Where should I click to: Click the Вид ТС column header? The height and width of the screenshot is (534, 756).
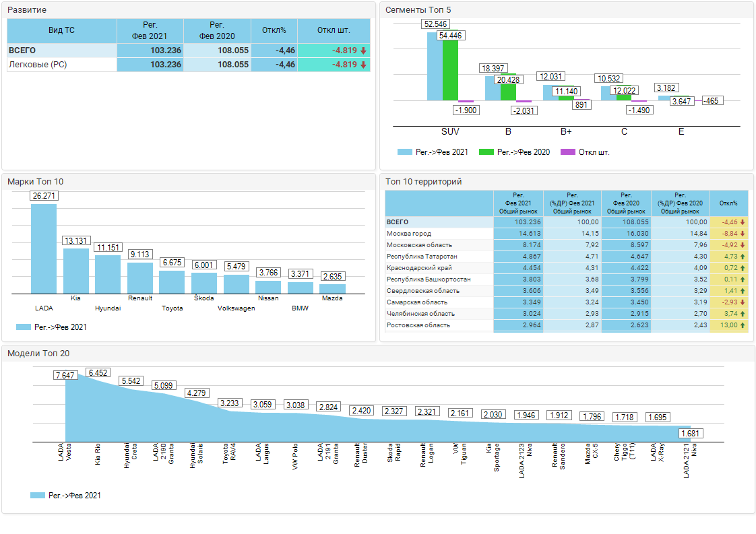tap(61, 30)
